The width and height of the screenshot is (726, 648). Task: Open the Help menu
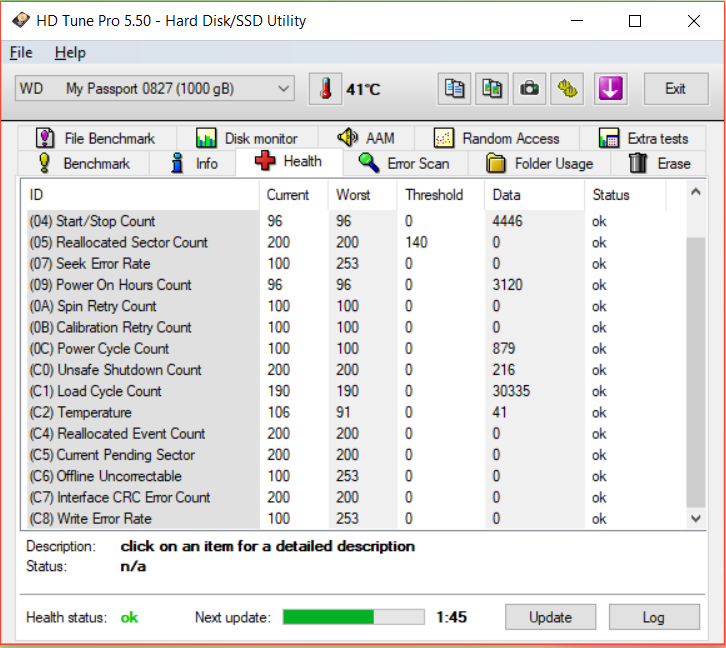pyautogui.click(x=70, y=53)
